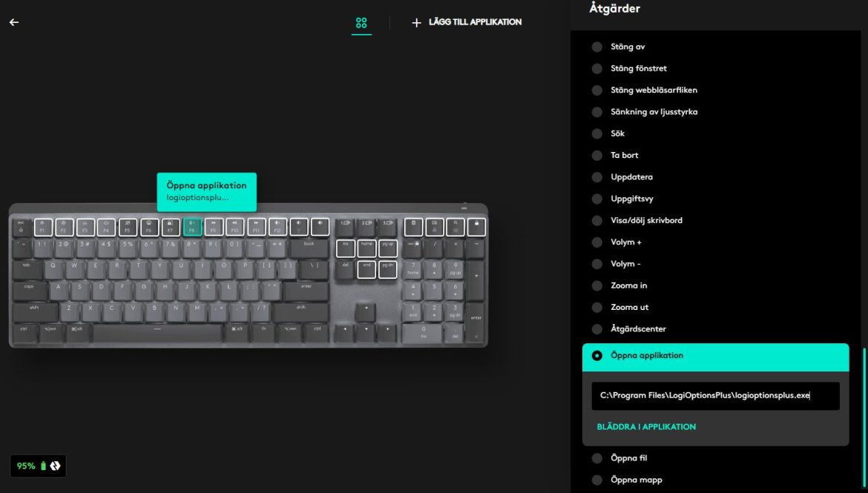
Task: Click the application path input field
Action: click(715, 396)
